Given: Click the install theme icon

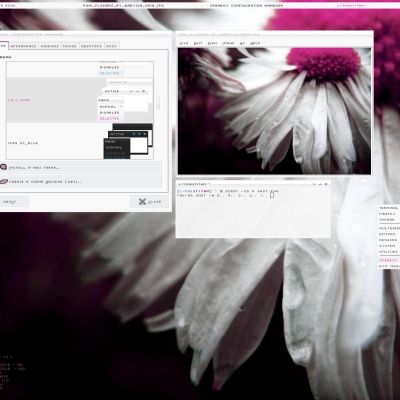Looking at the screenshot, I should 3,167.
